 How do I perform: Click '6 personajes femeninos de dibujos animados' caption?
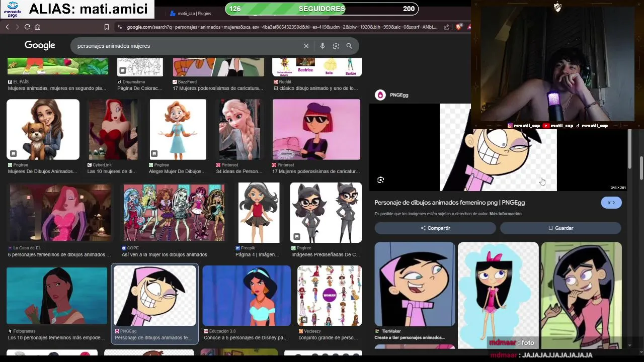[59, 255]
